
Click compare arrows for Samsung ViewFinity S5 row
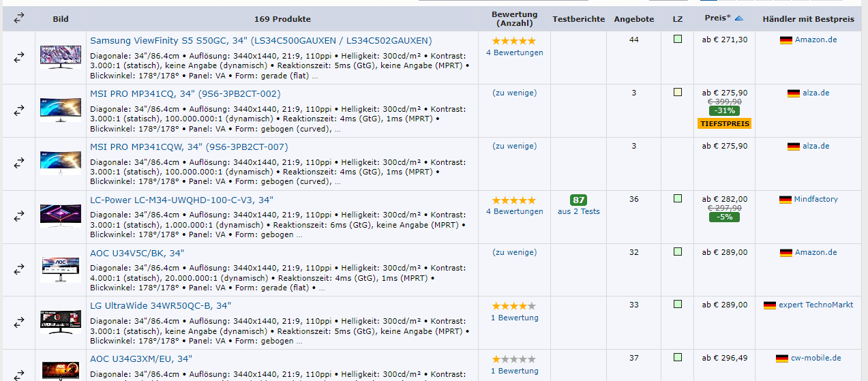click(x=19, y=58)
